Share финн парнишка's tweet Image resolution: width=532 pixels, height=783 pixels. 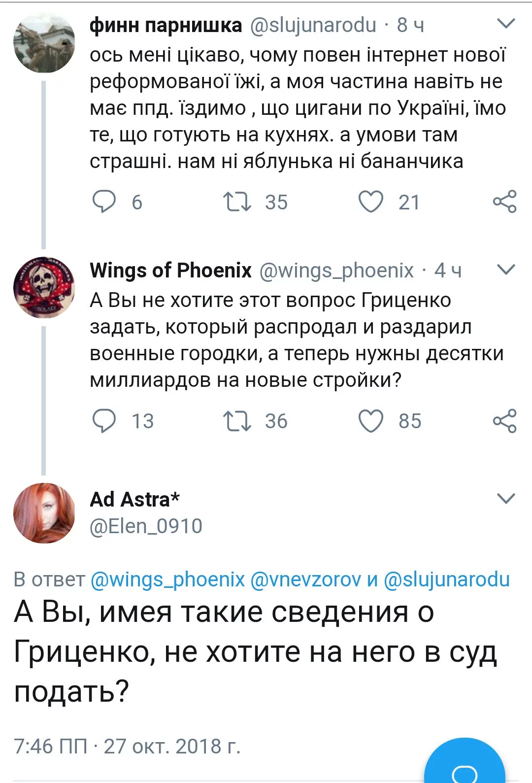coord(504,202)
